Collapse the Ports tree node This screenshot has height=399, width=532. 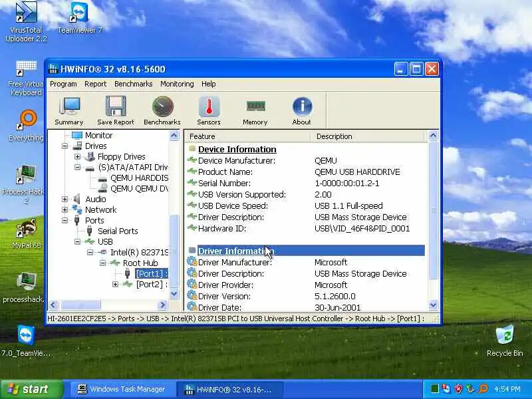click(65, 221)
